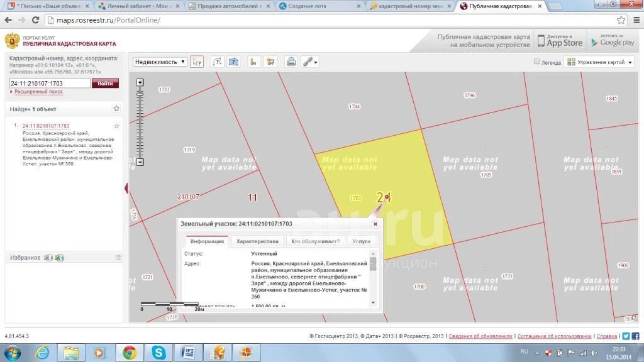644x362 pixels.
Task: Zoom out with the minus map button
Action: (x=140, y=162)
